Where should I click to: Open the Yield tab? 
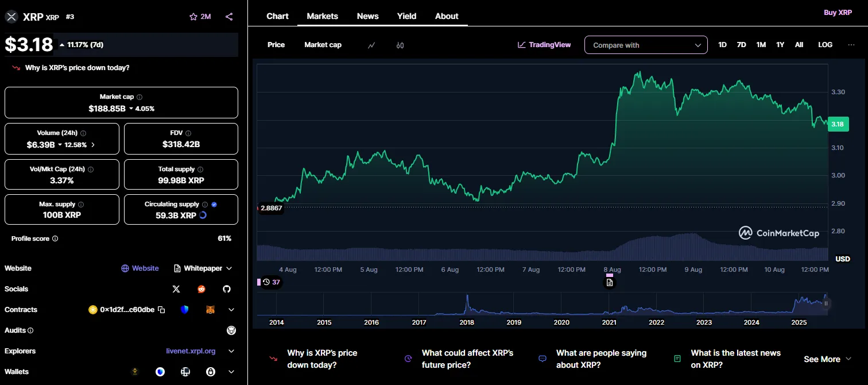[x=407, y=16]
